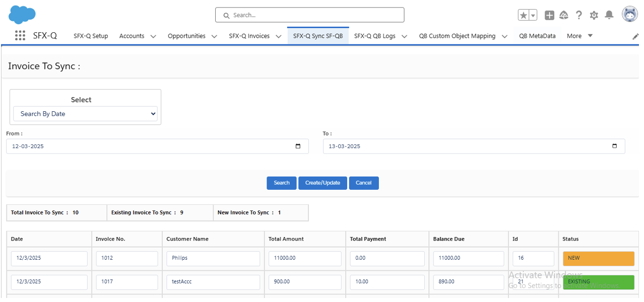Screen dimensions: 644x302
Task: Click the global Search input field
Action: [309, 15]
